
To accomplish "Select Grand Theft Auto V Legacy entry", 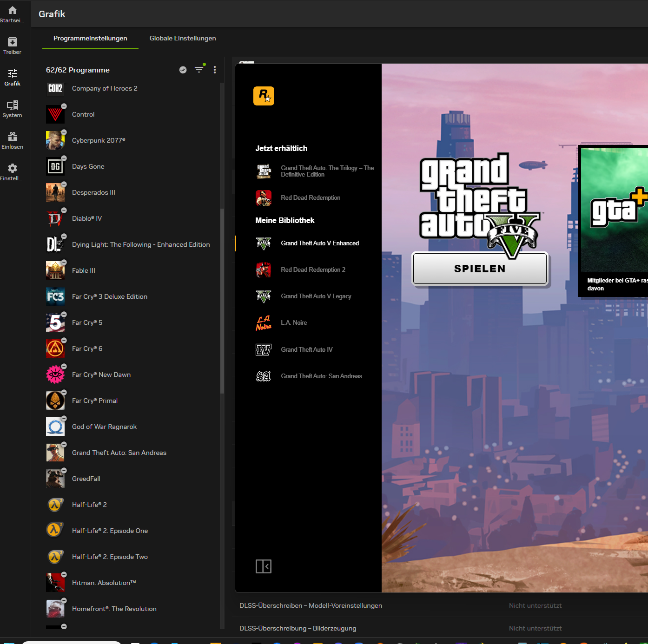I will [x=308, y=296].
